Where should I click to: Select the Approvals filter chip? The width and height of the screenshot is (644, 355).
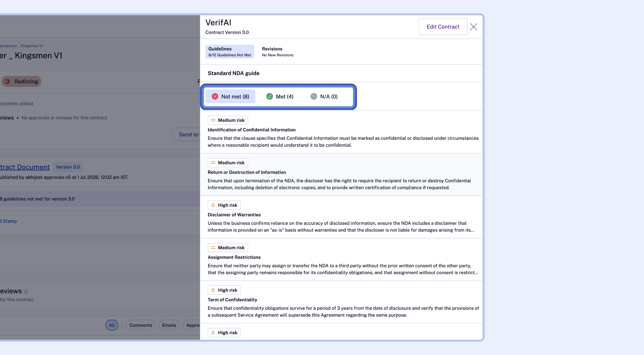click(x=192, y=325)
